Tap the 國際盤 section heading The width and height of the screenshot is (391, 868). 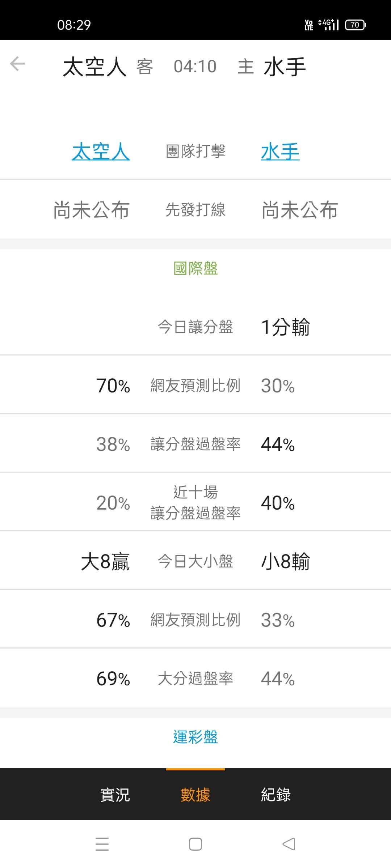coord(195,268)
